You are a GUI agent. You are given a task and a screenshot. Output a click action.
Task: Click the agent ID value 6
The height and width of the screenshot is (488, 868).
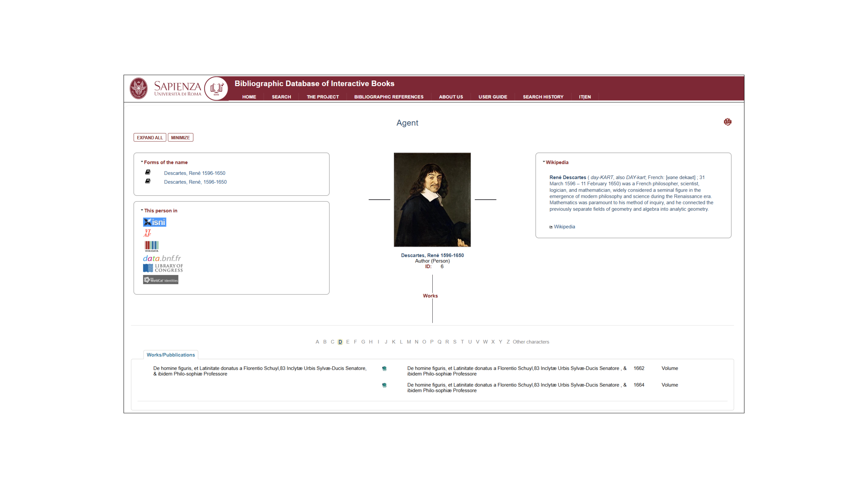pos(442,267)
